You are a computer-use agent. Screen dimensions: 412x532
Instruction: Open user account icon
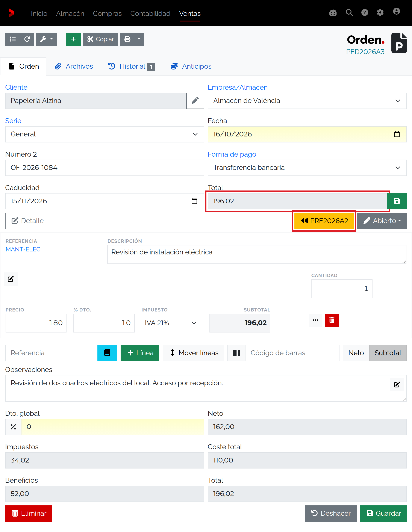pos(396,11)
